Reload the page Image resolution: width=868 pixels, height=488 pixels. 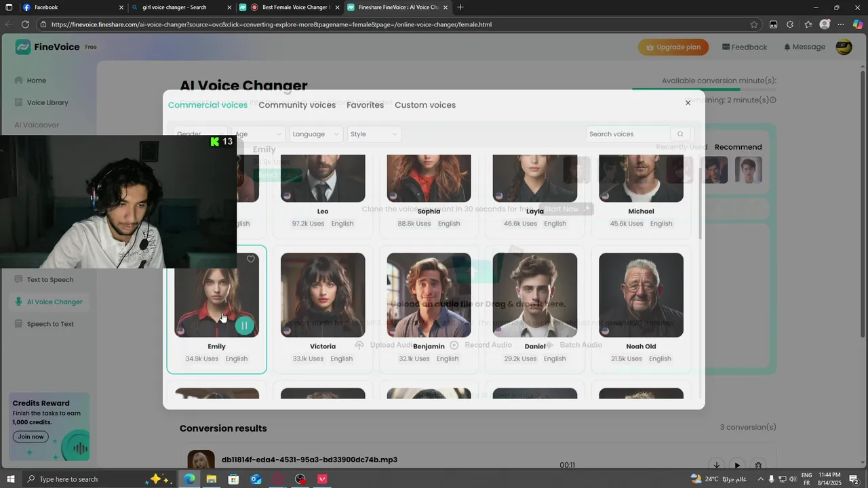(25, 24)
